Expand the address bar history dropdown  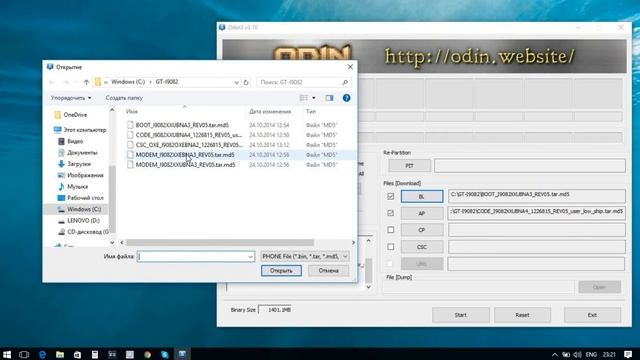click(236, 82)
